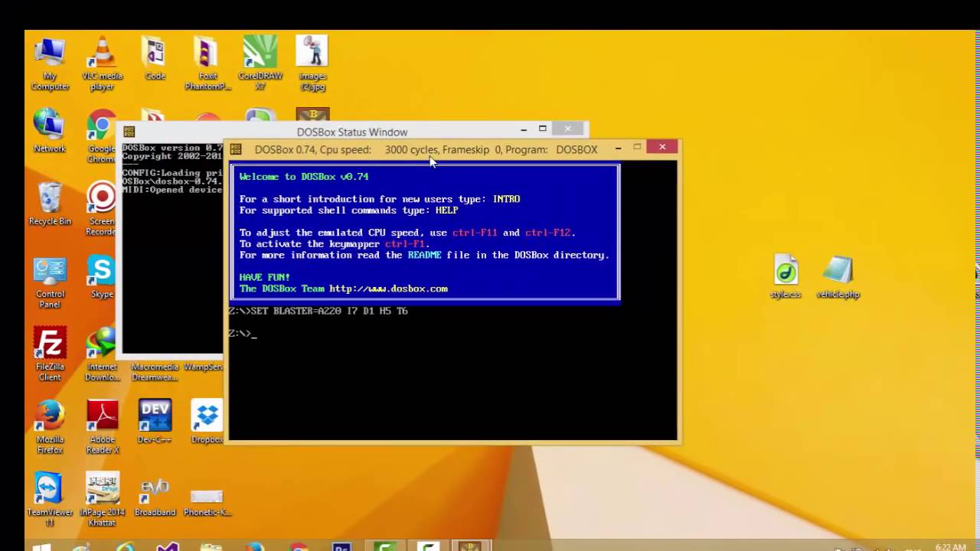Launch TeamViewer 11 shortcut
980x551 pixels.
[x=50, y=500]
